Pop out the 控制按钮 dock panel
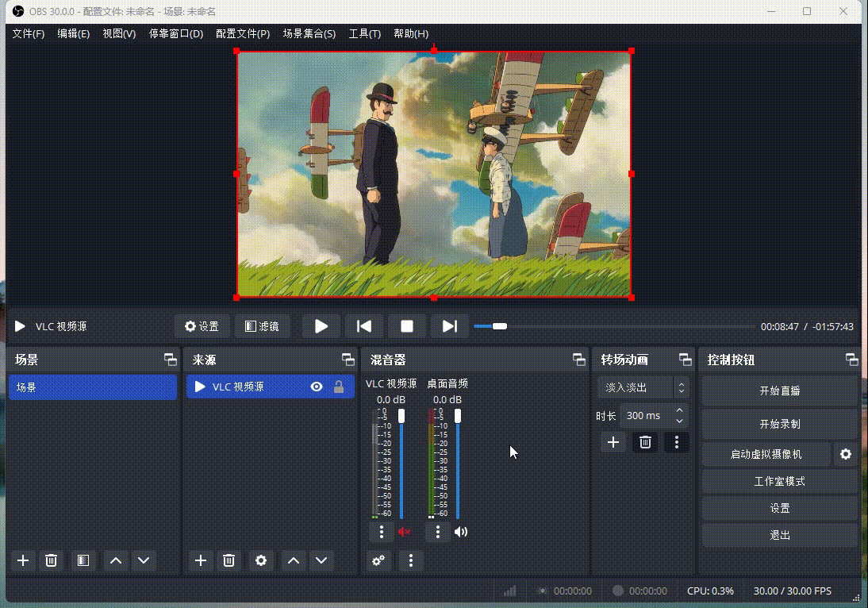This screenshot has width=868, height=608. (x=852, y=360)
